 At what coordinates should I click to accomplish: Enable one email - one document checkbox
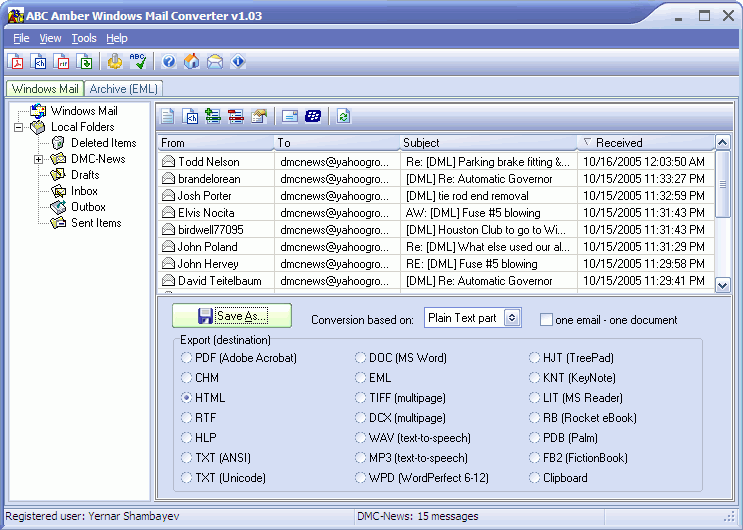(546, 320)
